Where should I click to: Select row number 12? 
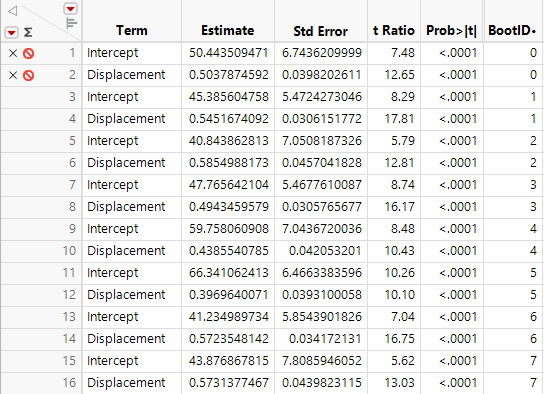click(x=69, y=295)
